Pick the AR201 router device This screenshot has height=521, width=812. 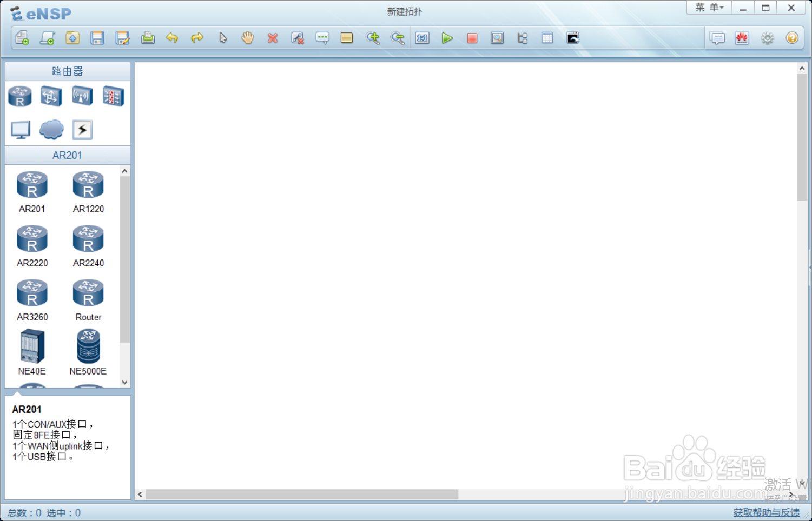[x=32, y=192]
